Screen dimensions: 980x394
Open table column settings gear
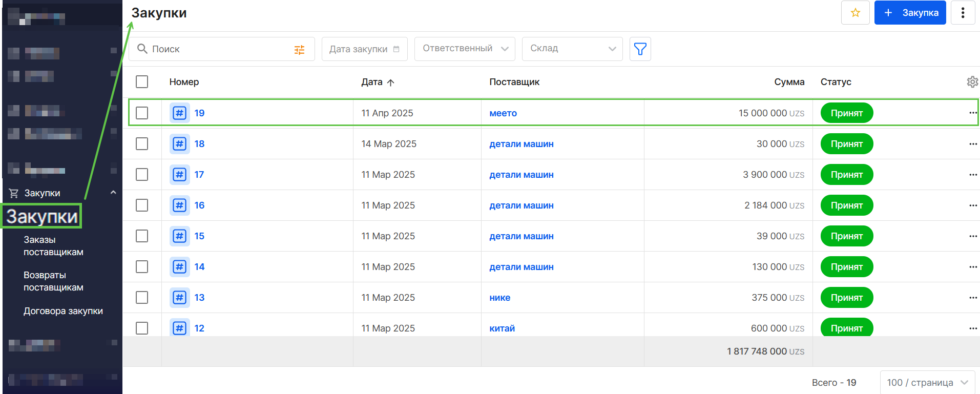point(972,82)
